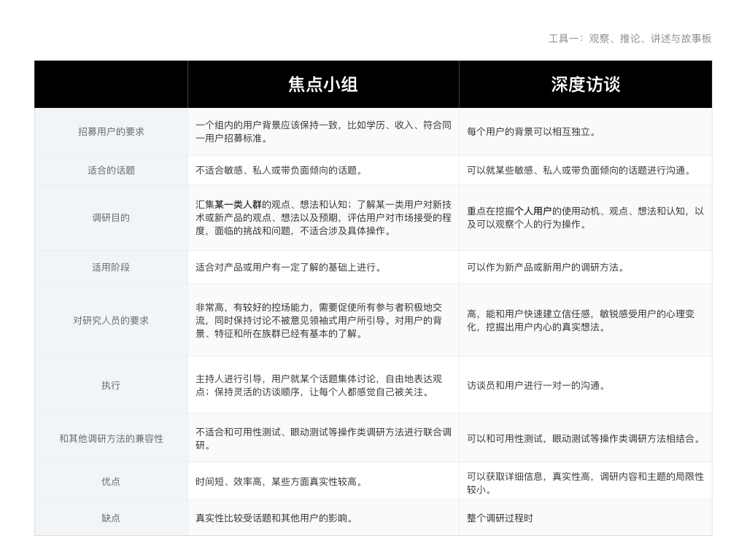Select the '焦点小组' column header
The width and height of the screenshot is (747, 560).
click(x=323, y=85)
